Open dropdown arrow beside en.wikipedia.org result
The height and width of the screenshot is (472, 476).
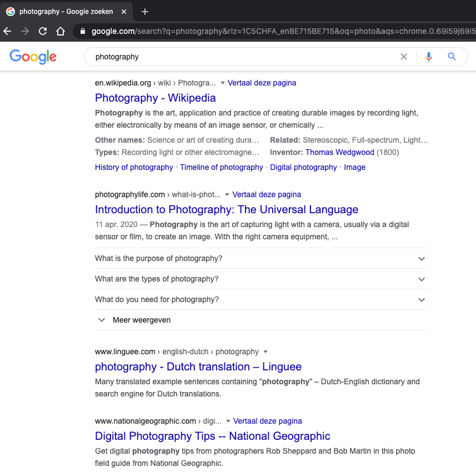[x=222, y=83]
